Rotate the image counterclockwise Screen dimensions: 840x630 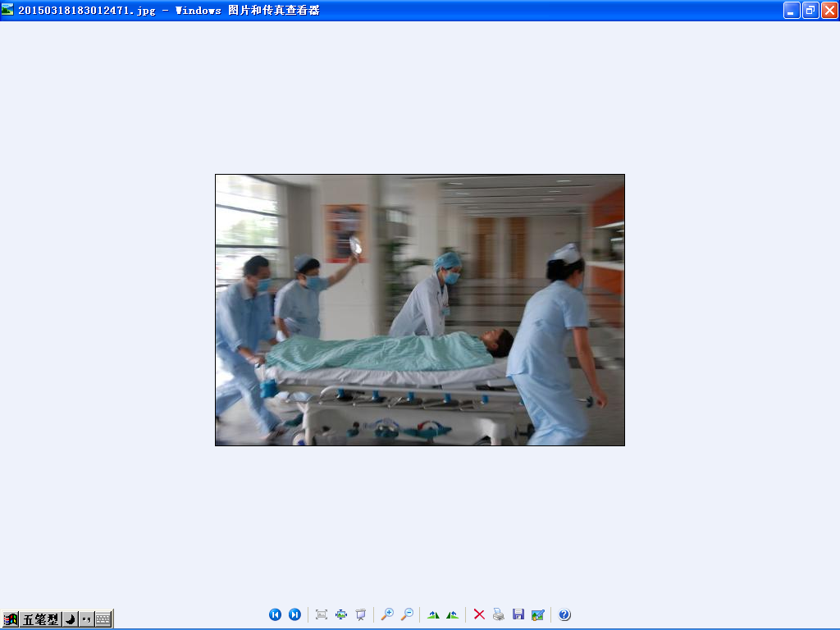tap(453, 614)
